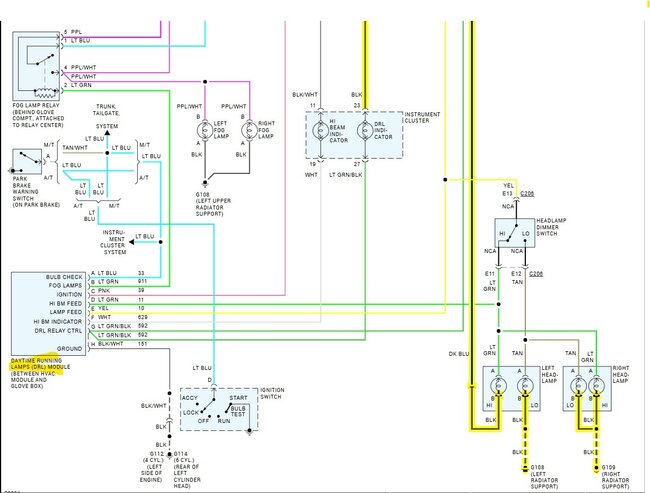Click the START position in ignition switch
The image size is (650, 493).
[238, 398]
